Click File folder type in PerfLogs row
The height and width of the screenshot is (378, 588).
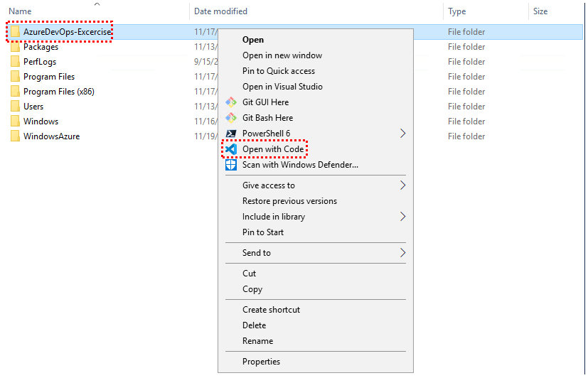click(466, 62)
